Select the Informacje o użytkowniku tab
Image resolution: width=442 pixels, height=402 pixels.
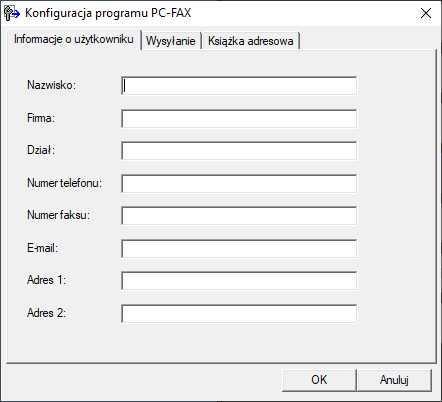click(x=74, y=39)
